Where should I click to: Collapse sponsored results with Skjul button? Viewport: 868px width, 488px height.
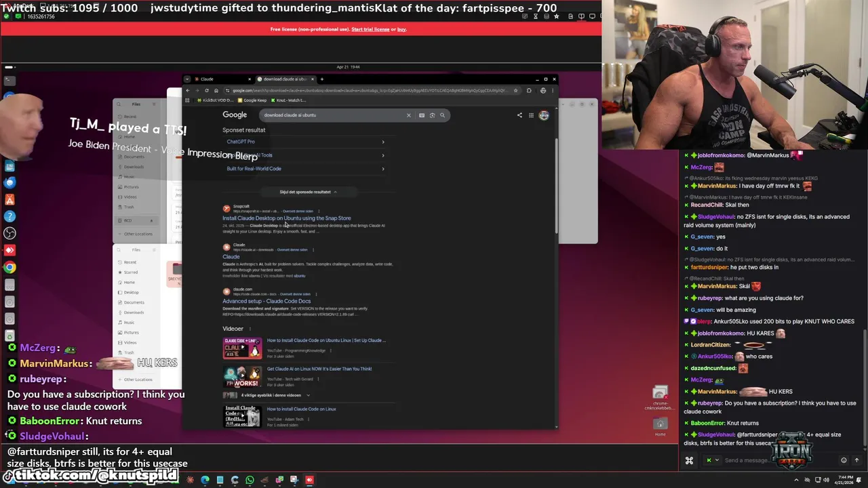point(308,192)
